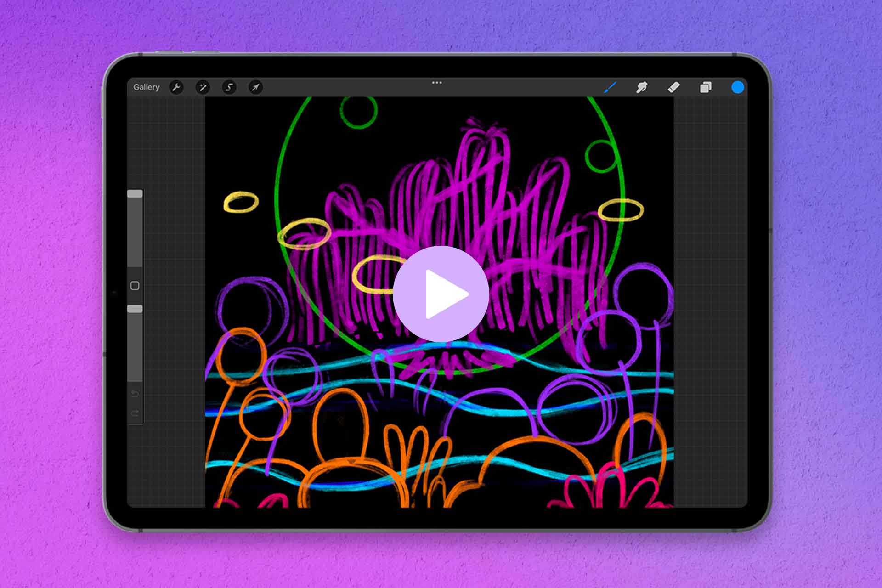882x588 pixels.
Task: Tap the three-dot multitasking menu
Action: click(437, 83)
